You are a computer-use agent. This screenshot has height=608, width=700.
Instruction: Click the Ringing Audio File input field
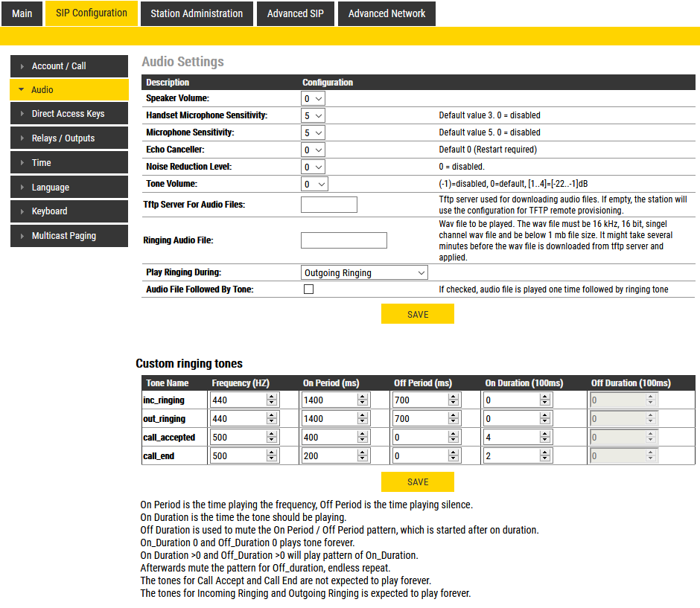344,240
